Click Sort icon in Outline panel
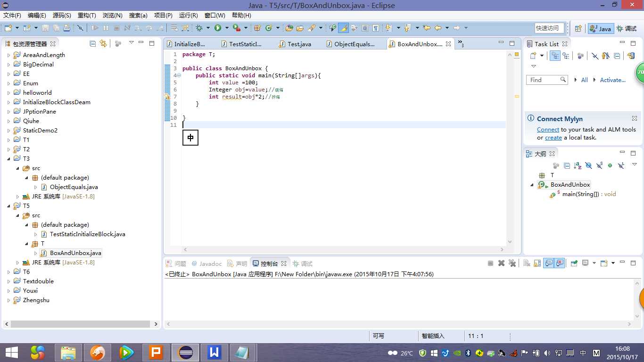 pos(578,165)
